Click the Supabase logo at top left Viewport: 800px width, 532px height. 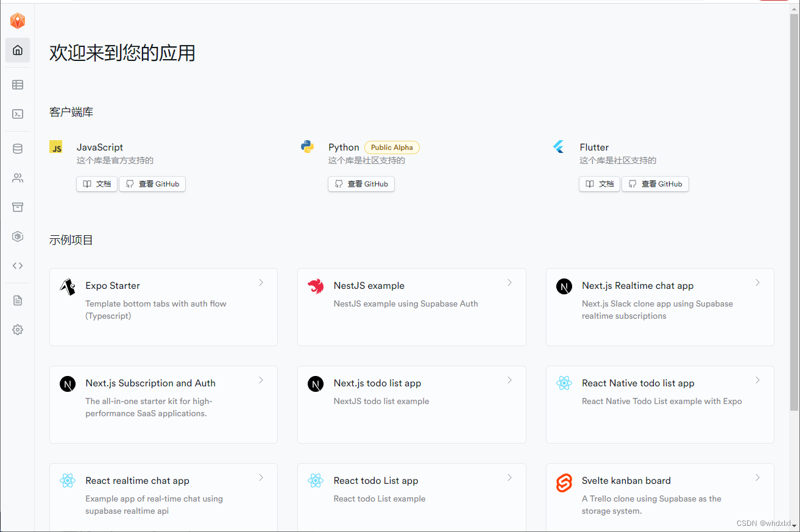17,20
